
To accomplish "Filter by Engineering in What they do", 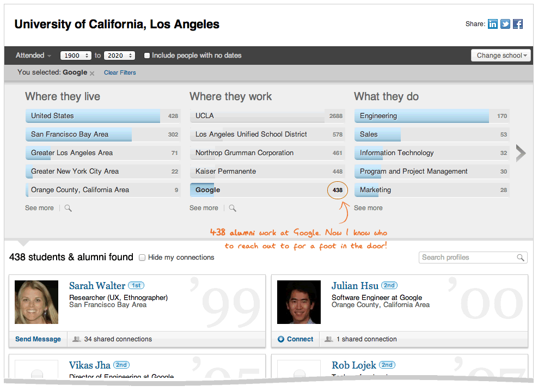I will (432, 116).
